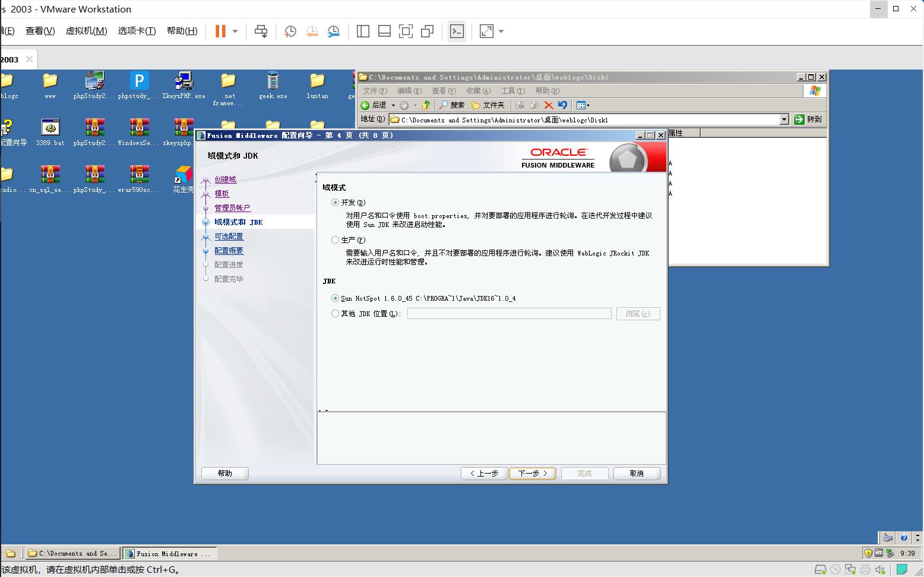Select the ZkeysPHP.exe desktop icon

tap(183, 84)
